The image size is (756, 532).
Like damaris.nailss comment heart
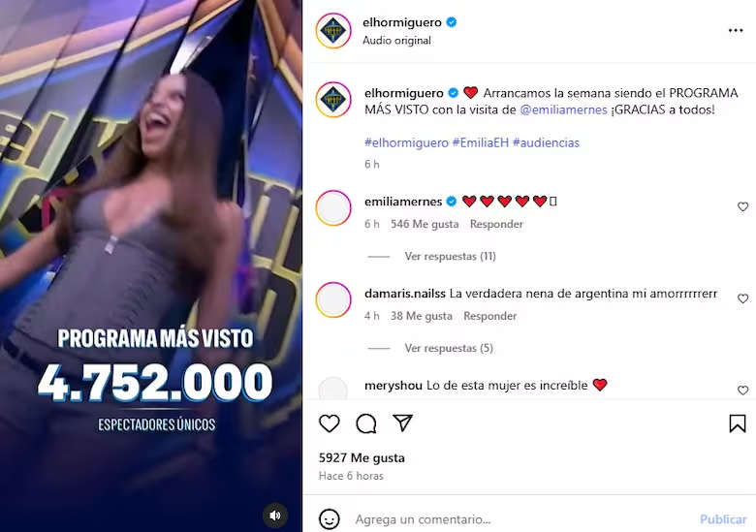tap(742, 298)
